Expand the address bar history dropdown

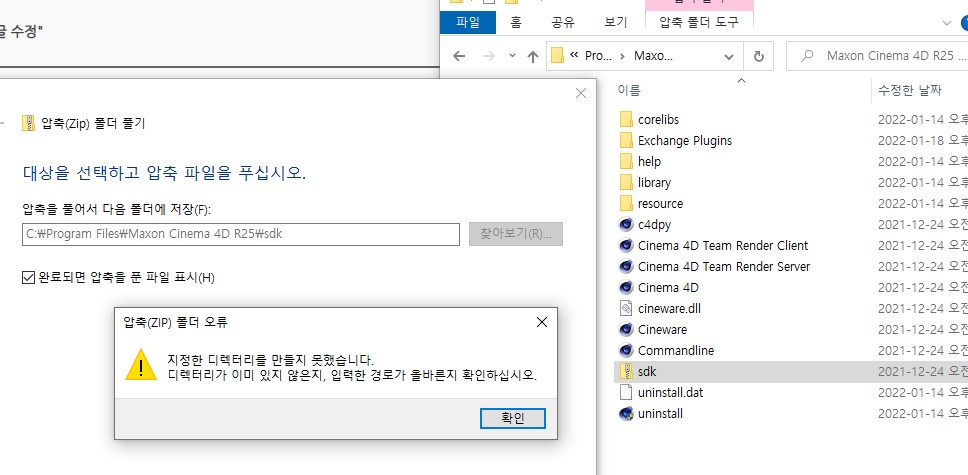pos(728,56)
